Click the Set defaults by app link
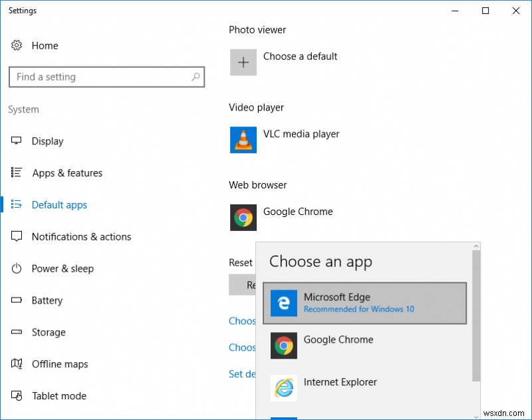The width and height of the screenshot is (532, 420). click(243, 374)
